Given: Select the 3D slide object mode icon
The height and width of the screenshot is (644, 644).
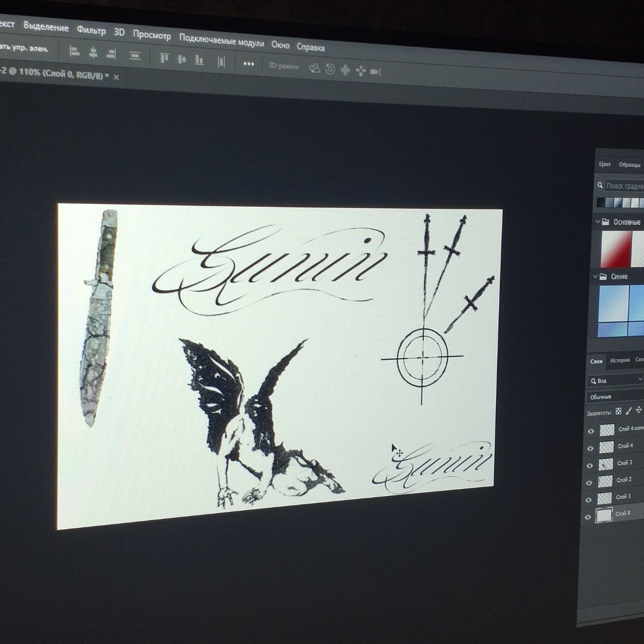Looking at the screenshot, I should pyautogui.click(x=360, y=71).
